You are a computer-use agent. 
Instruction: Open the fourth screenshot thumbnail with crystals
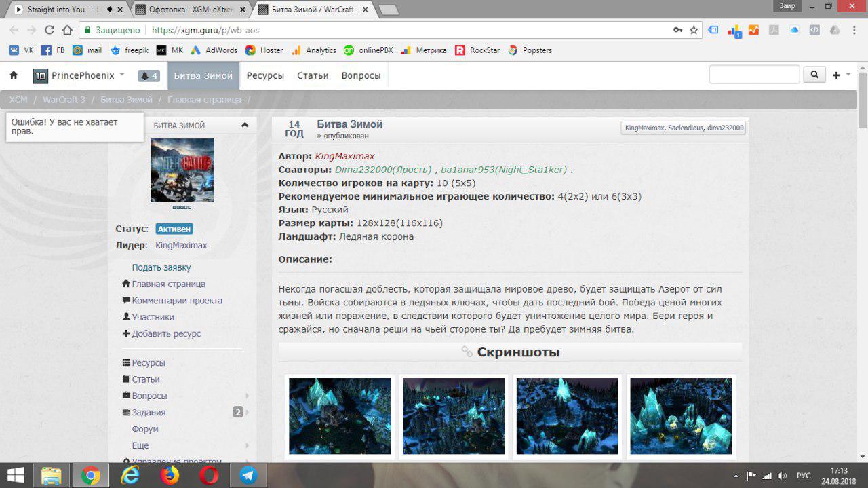(x=681, y=416)
